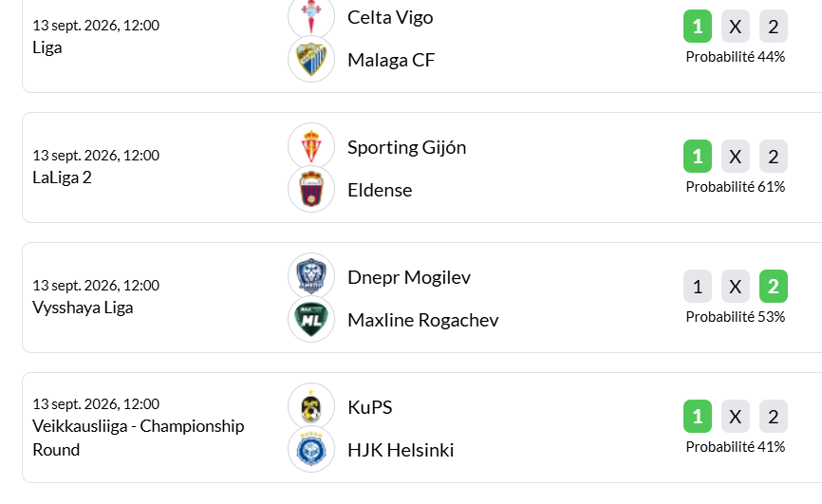Viewport: 822px width, 504px height.
Task: Open the HJK Helsinki team link
Action: tap(401, 450)
